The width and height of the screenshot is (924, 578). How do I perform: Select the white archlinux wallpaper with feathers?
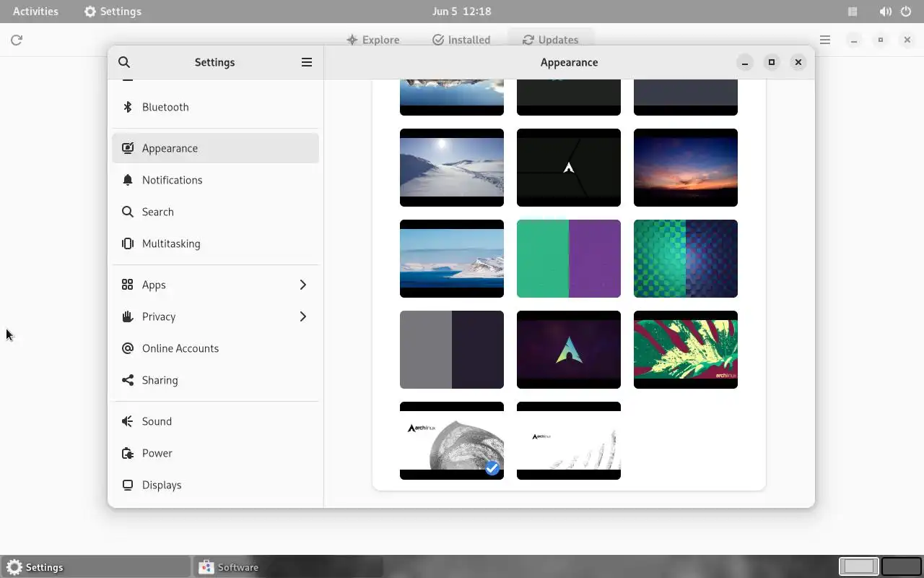569,441
